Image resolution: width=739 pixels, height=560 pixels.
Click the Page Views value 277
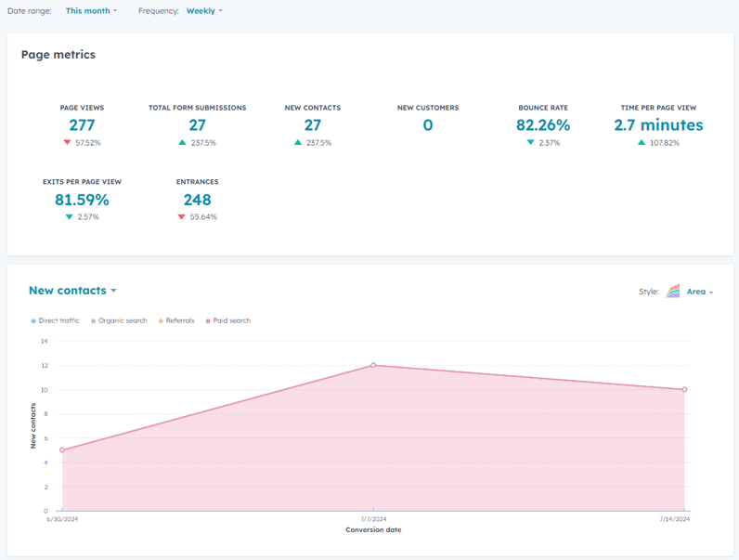click(x=82, y=125)
